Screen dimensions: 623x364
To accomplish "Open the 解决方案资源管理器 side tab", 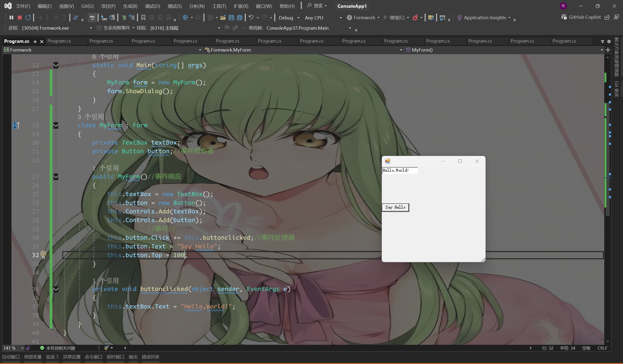I will pyautogui.click(x=616, y=57).
